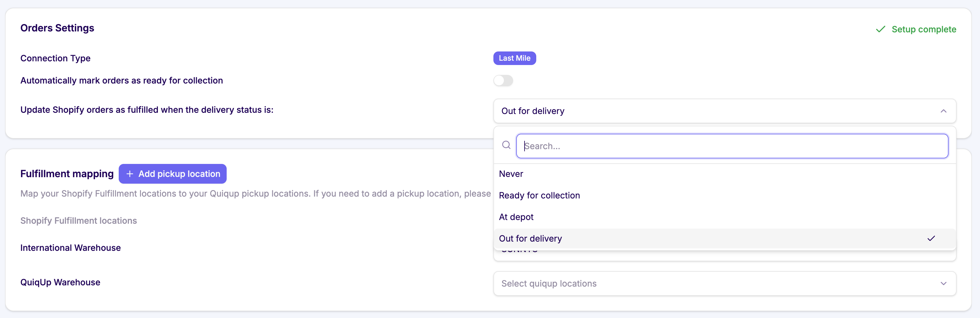The height and width of the screenshot is (318, 980).
Task: Click the QuiqUp Warehouse location label
Action: click(x=60, y=282)
